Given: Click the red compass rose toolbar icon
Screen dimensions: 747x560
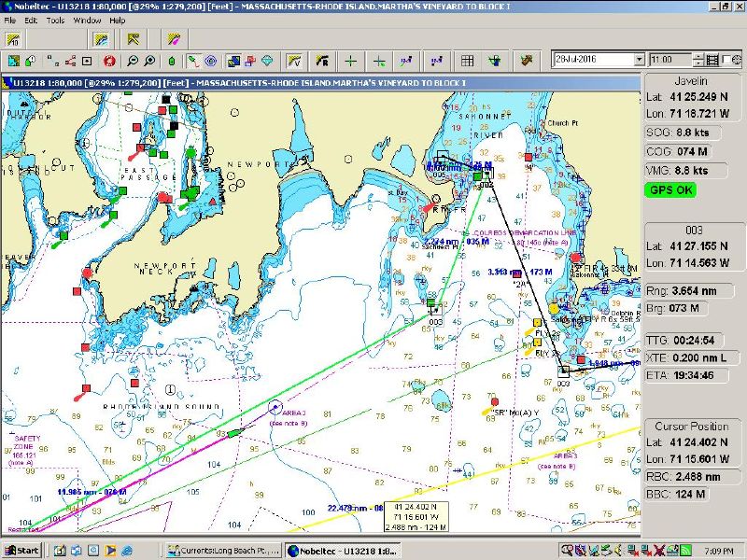Looking at the screenshot, I should [x=108, y=61].
